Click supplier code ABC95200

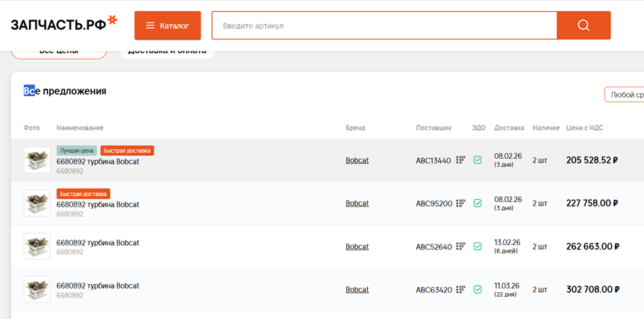(434, 203)
